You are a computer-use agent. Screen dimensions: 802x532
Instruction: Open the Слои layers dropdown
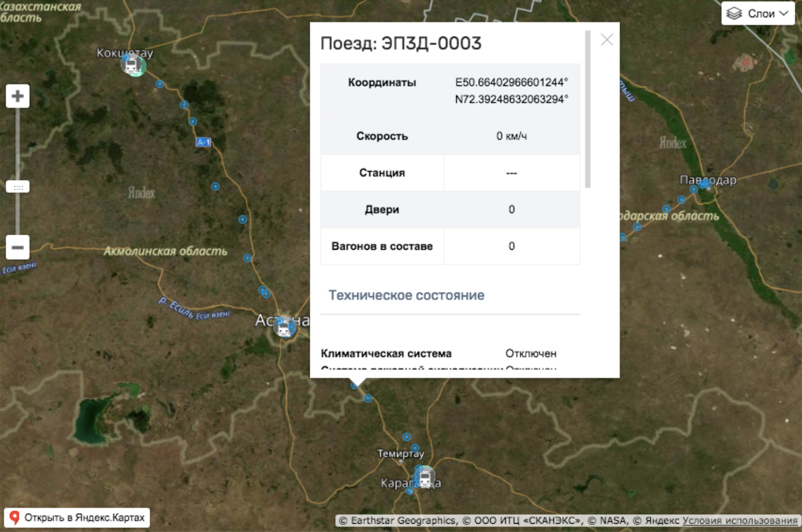[x=758, y=14]
